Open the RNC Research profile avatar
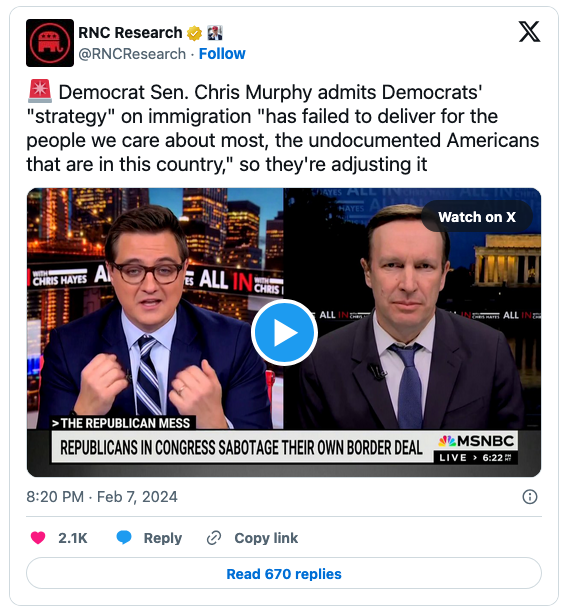This screenshot has height=613, width=570. (50, 43)
